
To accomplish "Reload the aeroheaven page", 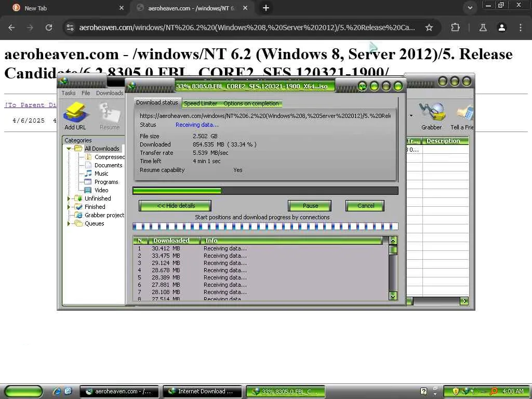I will click(49, 28).
